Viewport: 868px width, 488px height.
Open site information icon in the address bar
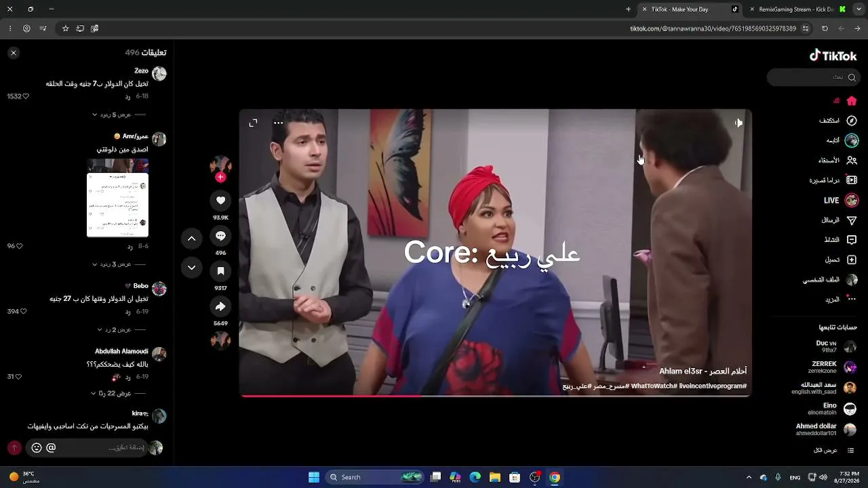tap(806, 28)
